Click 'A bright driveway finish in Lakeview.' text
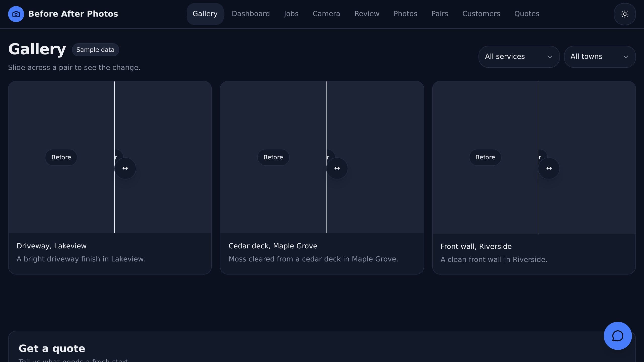The width and height of the screenshot is (644, 362). (x=81, y=259)
